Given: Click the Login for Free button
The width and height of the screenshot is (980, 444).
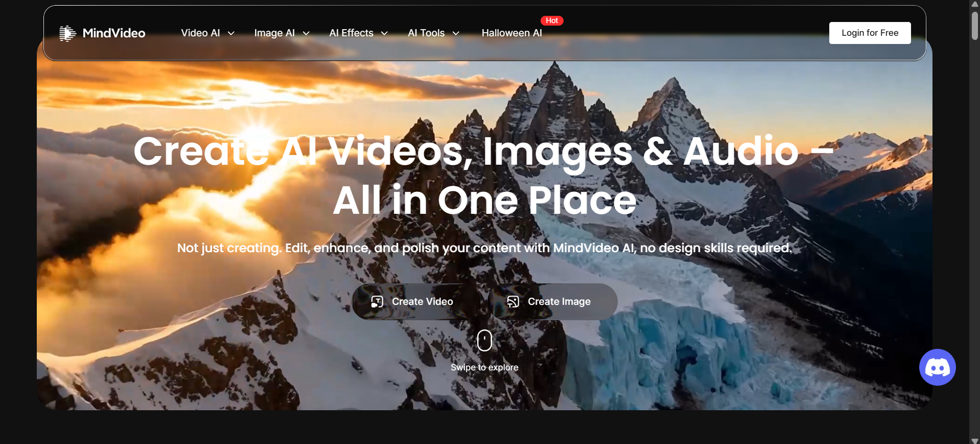Looking at the screenshot, I should (870, 33).
